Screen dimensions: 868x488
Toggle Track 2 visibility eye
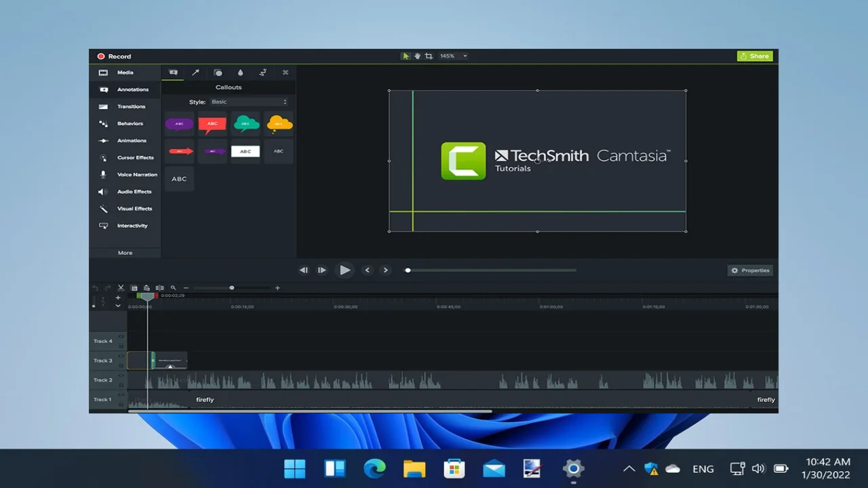pyautogui.click(x=121, y=375)
